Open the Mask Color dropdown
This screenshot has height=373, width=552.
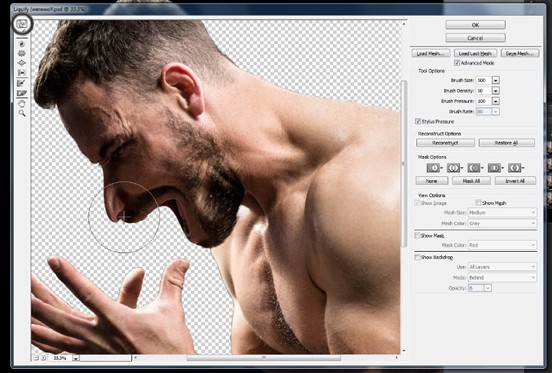click(x=502, y=245)
